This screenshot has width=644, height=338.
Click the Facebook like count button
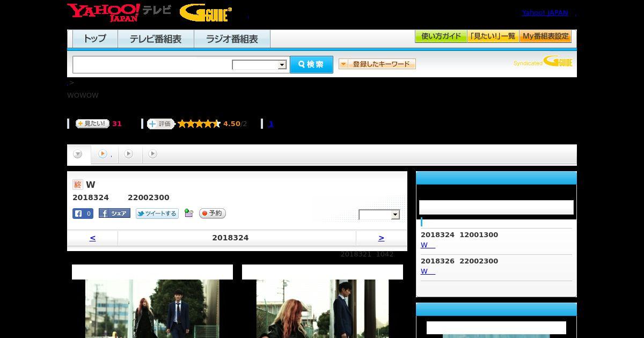pyautogui.click(x=83, y=214)
